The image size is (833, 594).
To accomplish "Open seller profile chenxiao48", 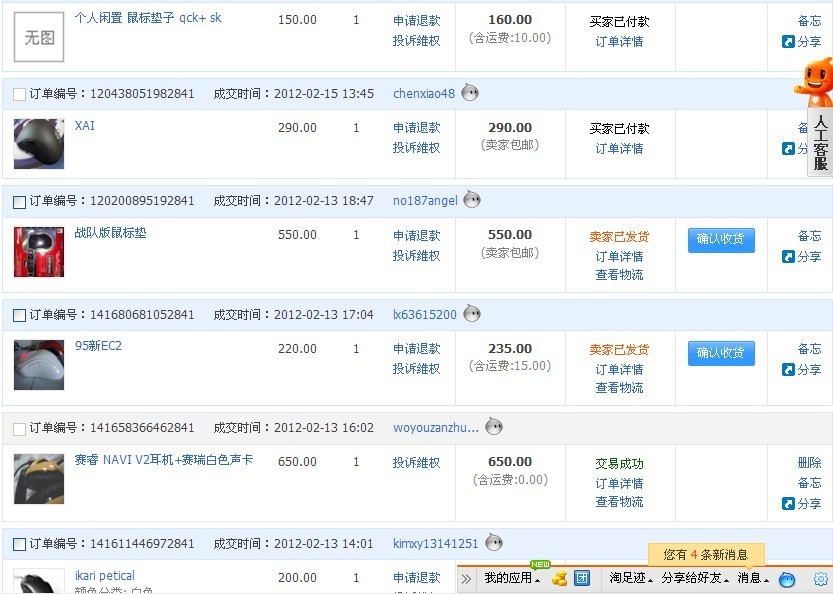I will 424,94.
